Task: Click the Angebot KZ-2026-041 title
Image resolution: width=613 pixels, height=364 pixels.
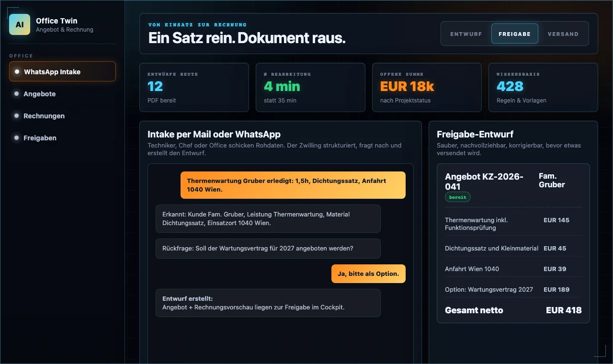Action: [x=484, y=182]
